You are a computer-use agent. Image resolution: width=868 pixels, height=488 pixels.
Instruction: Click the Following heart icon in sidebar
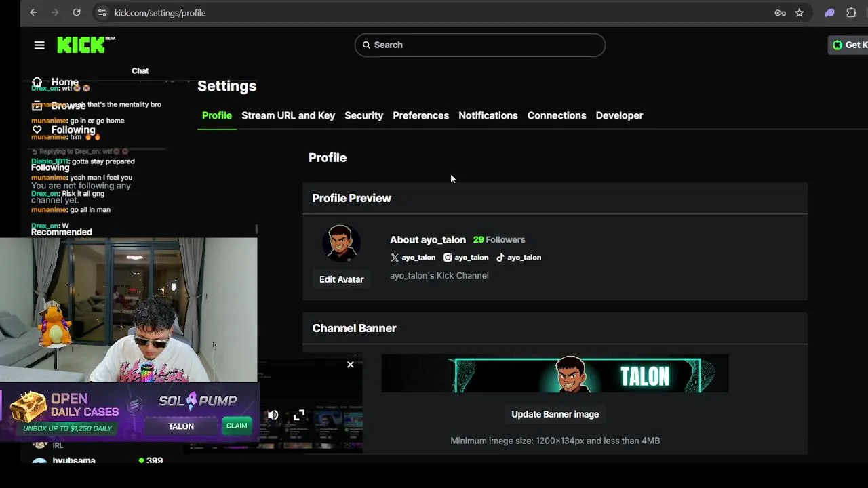[37, 129]
